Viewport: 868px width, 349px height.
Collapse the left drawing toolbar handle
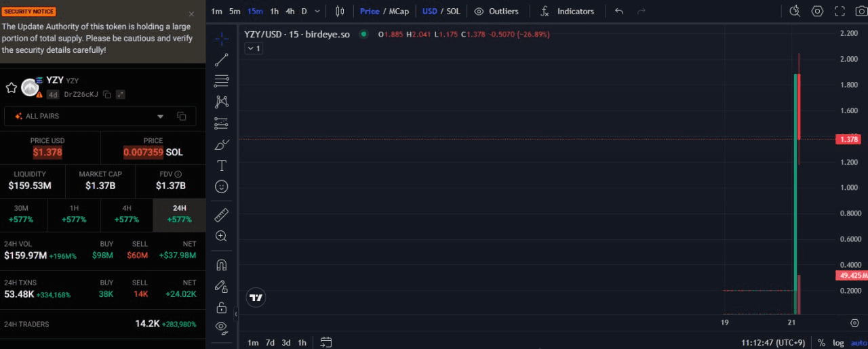click(235, 314)
